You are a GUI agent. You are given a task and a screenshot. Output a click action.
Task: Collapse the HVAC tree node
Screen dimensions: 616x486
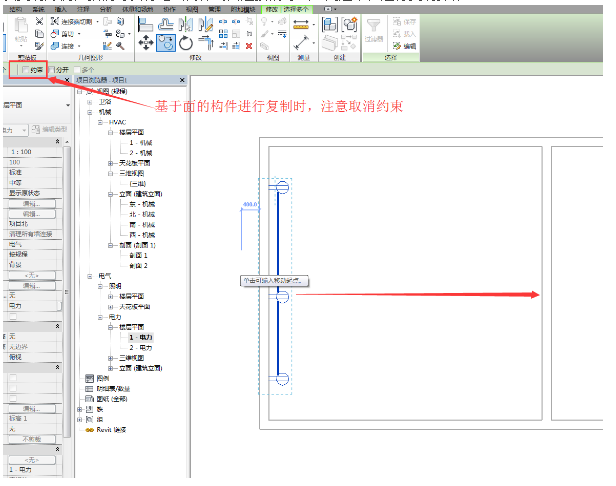(99, 122)
